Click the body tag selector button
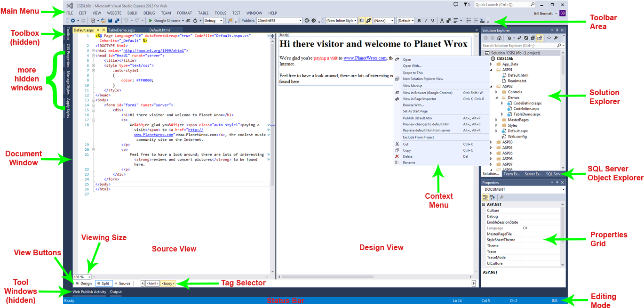The image size is (644, 308). click(x=168, y=284)
